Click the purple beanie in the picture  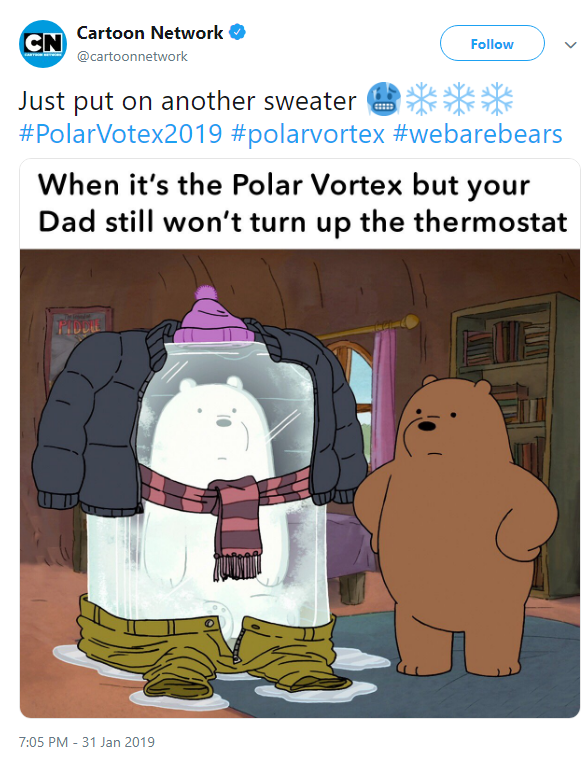tap(213, 315)
